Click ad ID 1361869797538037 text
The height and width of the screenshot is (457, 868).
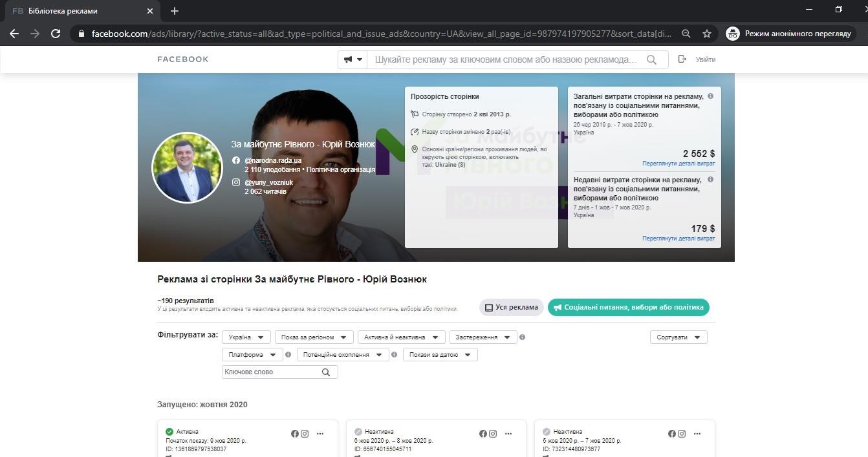point(196,449)
